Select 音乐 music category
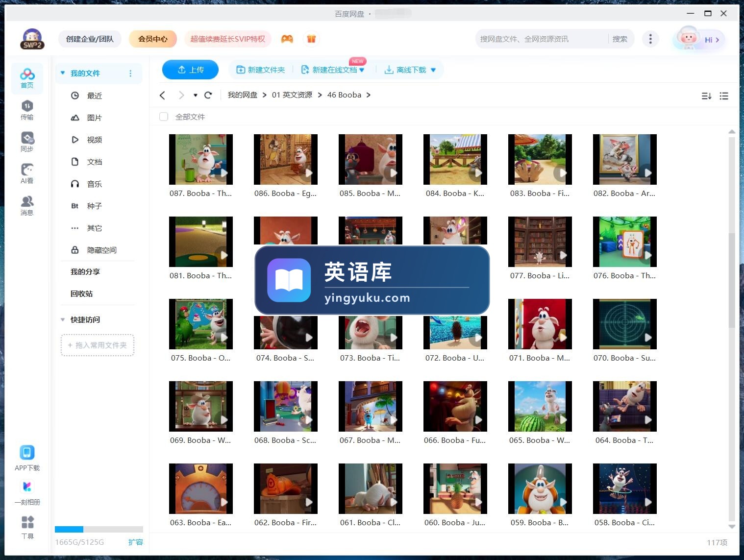 click(x=95, y=184)
